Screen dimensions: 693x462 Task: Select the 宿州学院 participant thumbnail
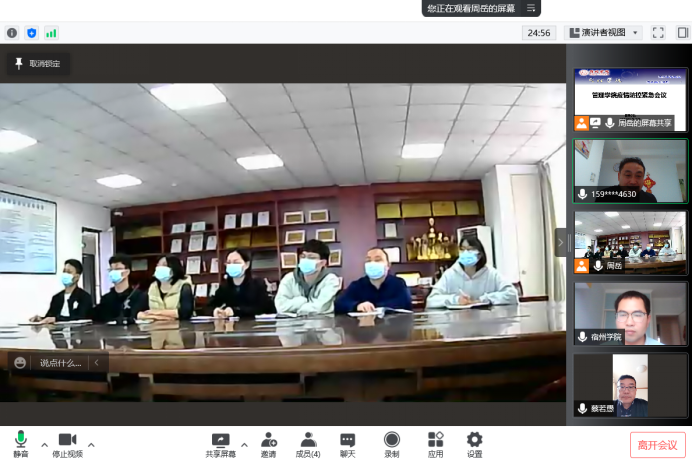pos(630,314)
